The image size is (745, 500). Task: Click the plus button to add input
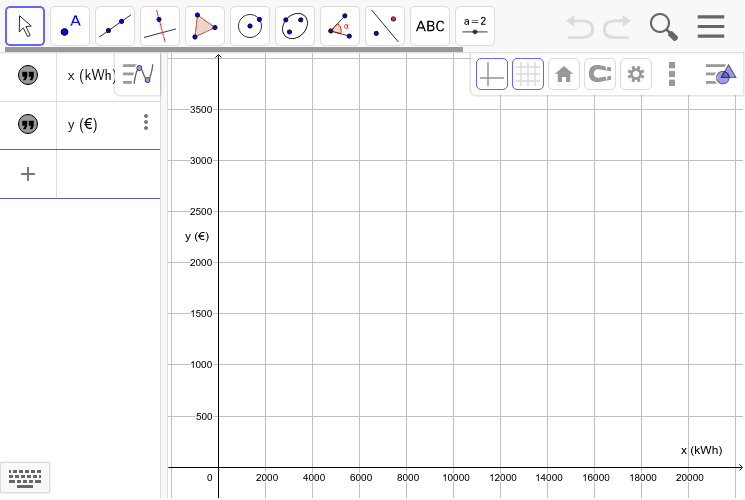(x=28, y=174)
